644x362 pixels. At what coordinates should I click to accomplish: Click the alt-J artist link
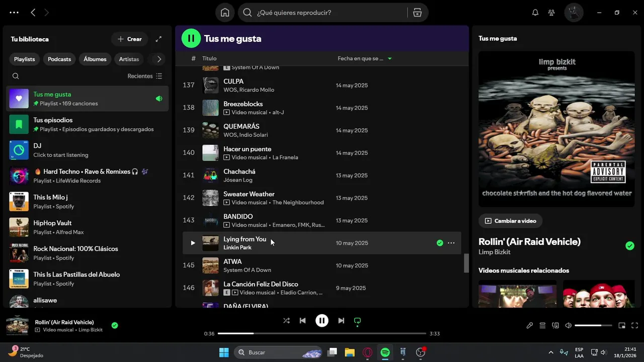pos(278,112)
